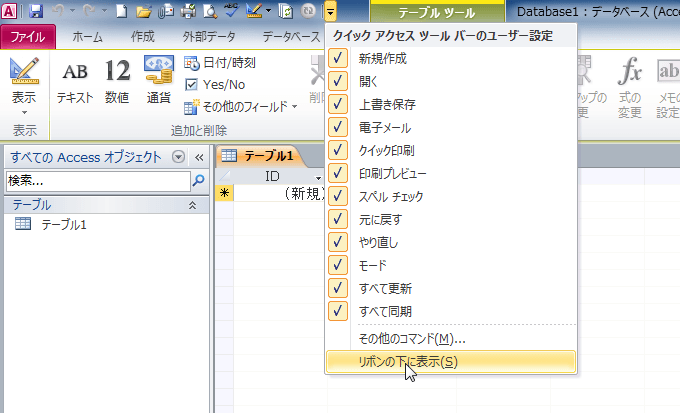This screenshot has width=680, height=413.
Task: Click the (新規) cell in table
Action: coord(279,193)
